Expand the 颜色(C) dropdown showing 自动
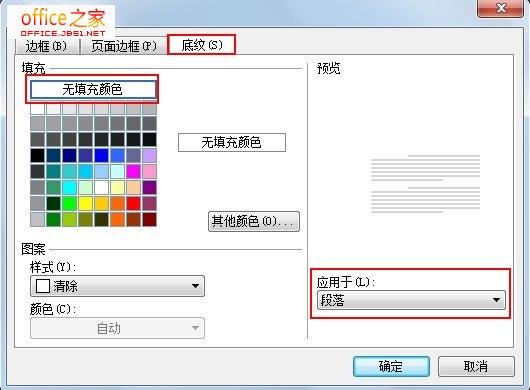 point(117,328)
